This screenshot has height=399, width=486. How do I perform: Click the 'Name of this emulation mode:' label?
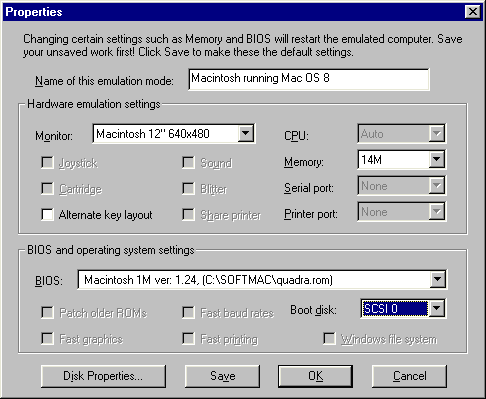pyautogui.click(x=104, y=81)
